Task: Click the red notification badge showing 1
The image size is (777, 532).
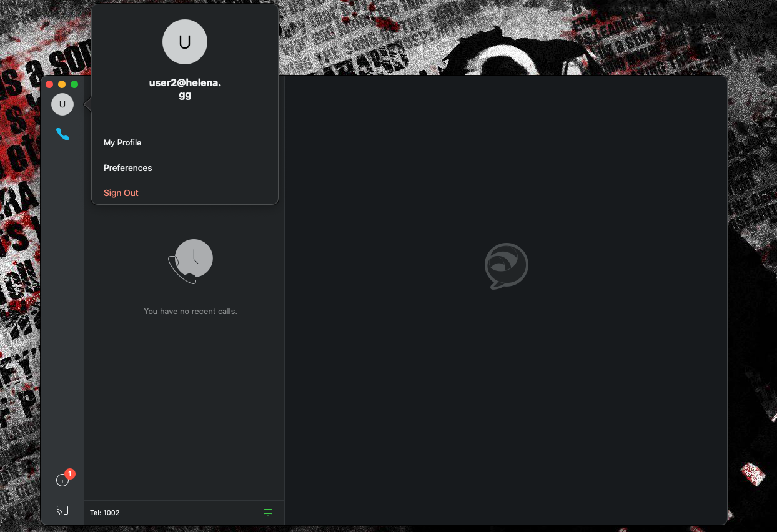Action: pos(70,475)
